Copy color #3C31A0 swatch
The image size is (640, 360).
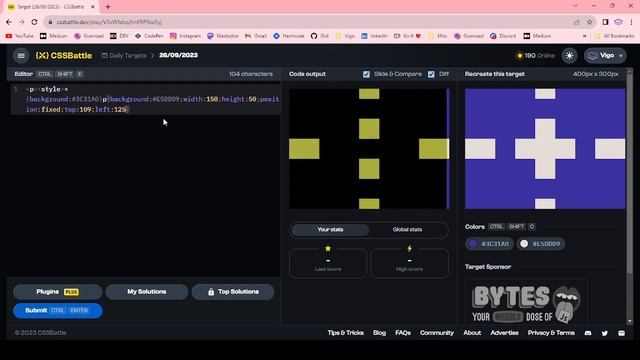click(489, 244)
